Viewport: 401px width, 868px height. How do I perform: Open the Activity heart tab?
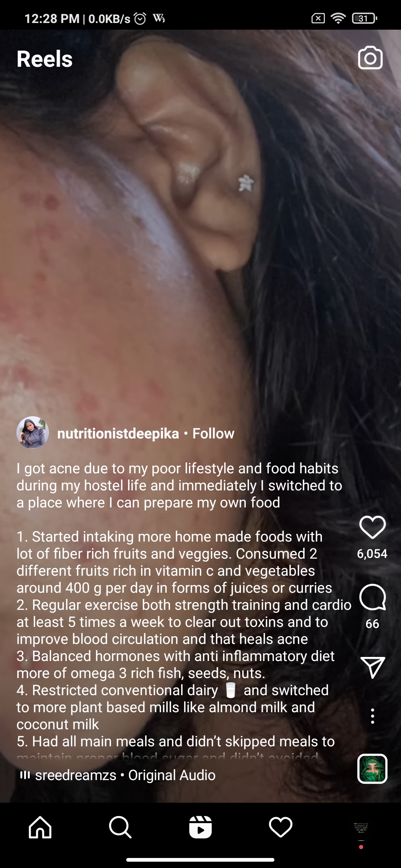click(281, 827)
